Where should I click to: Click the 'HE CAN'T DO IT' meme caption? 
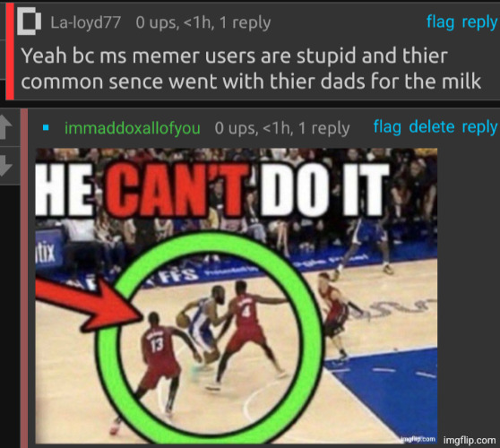point(212,190)
